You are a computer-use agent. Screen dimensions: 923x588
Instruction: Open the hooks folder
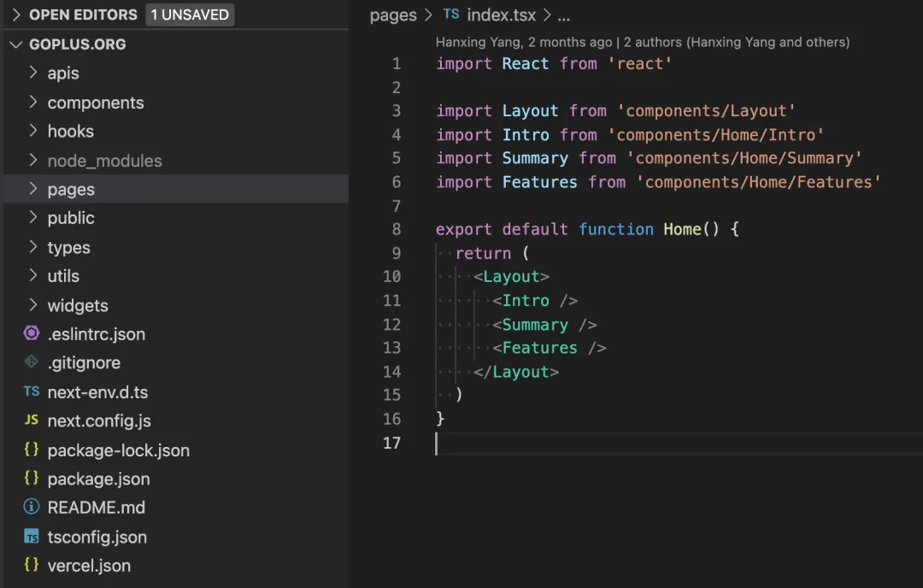tap(70, 132)
